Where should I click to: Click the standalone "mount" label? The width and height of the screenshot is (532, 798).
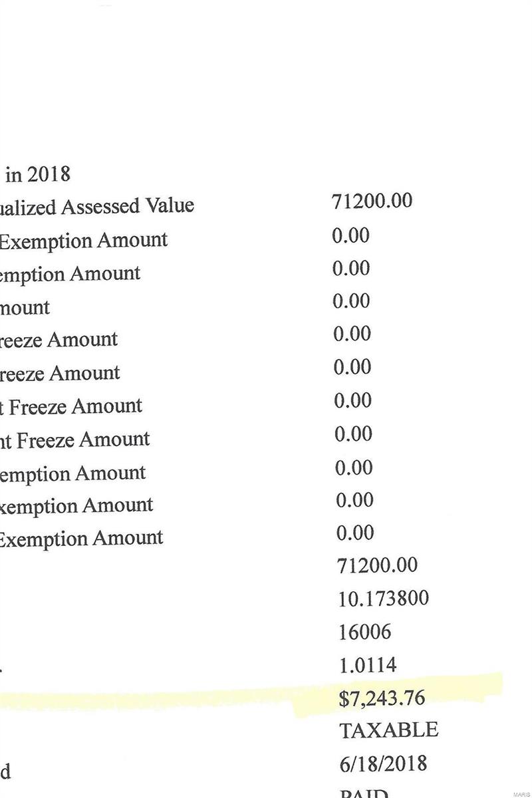click(x=25, y=307)
